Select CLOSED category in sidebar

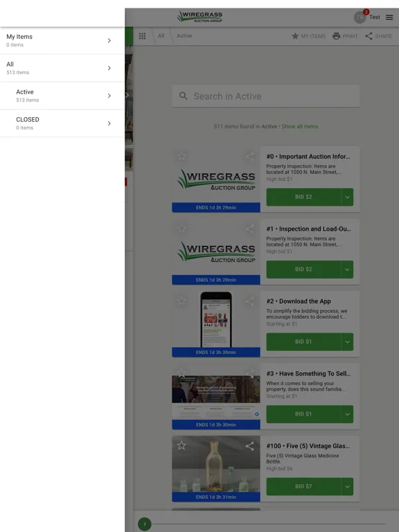pyautogui.click(x=62, y=123)
